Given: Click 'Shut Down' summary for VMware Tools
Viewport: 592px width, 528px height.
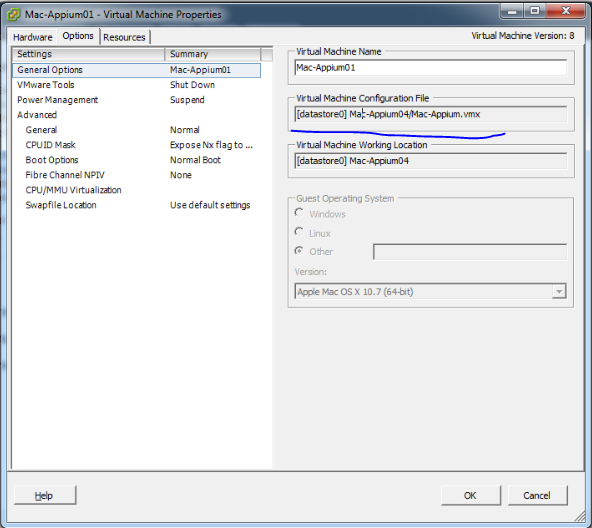Looking at the screenshot, I should pyautogui.click(x=192, y=85).
